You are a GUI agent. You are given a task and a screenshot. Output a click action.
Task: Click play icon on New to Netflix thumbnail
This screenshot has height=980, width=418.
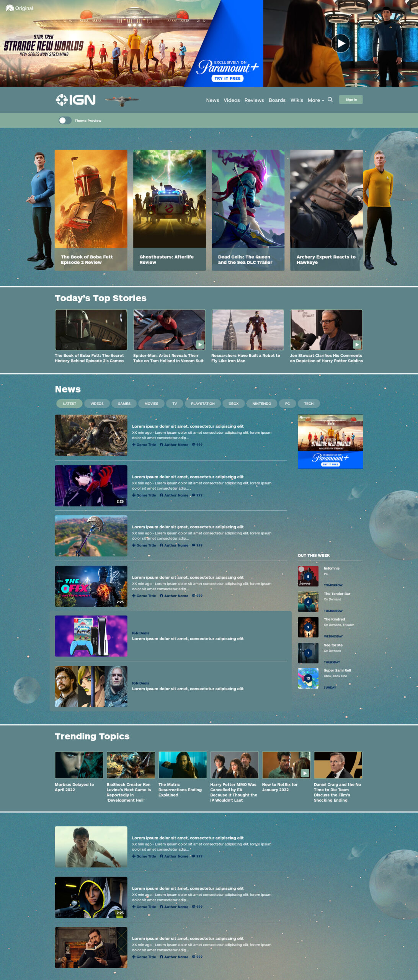click(305, 773)
